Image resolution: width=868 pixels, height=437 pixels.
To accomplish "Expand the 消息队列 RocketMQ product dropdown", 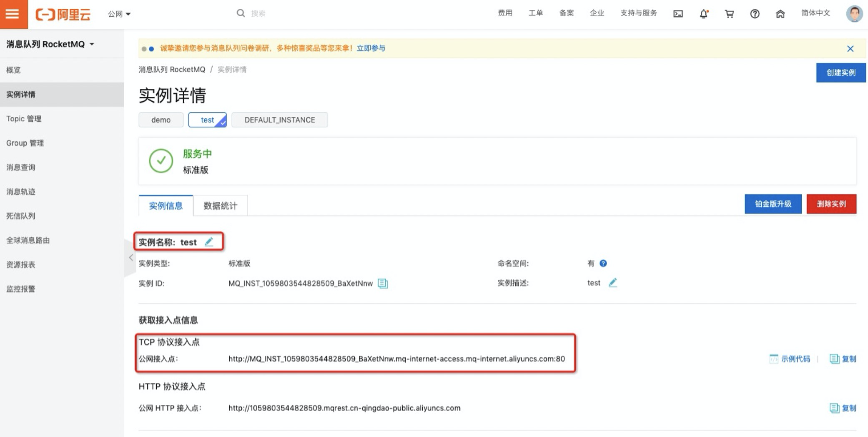I will tap(50, 44).
